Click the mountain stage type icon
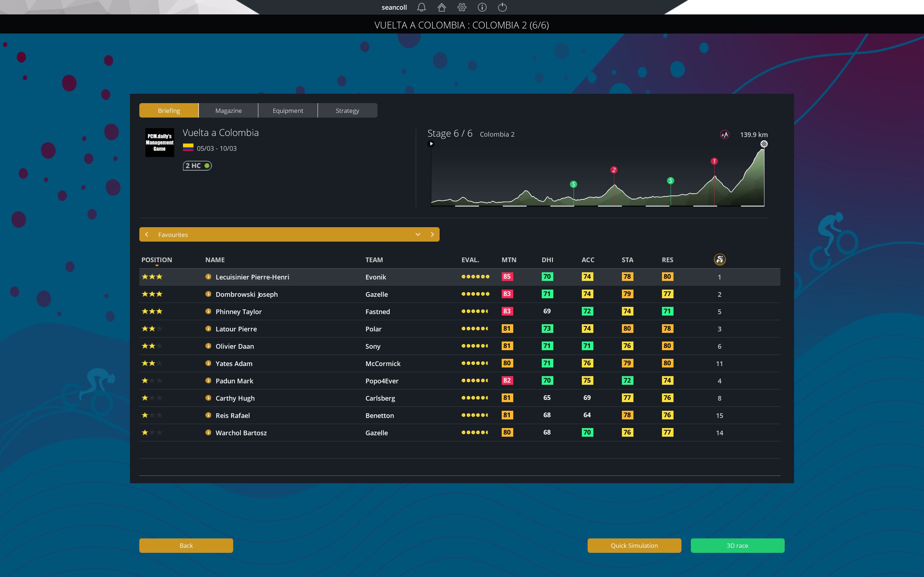This screenshot has width=924, height=577. tap(724, 135)
